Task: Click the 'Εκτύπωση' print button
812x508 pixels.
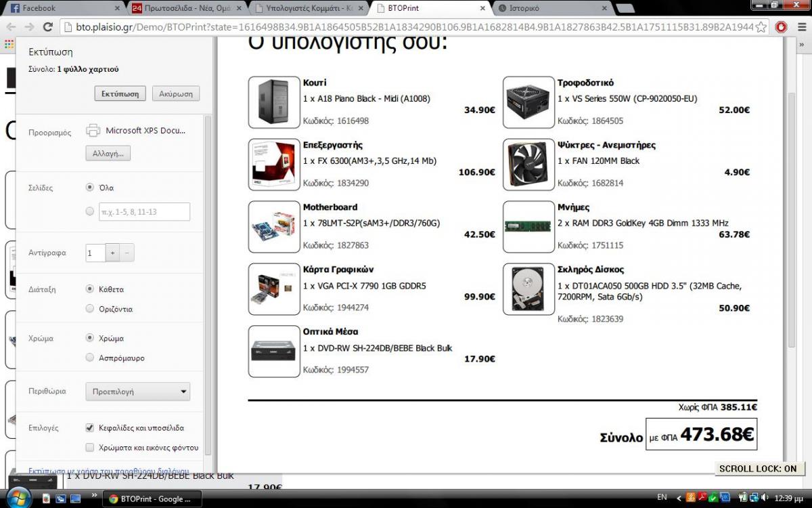Action: click(120, 94)
